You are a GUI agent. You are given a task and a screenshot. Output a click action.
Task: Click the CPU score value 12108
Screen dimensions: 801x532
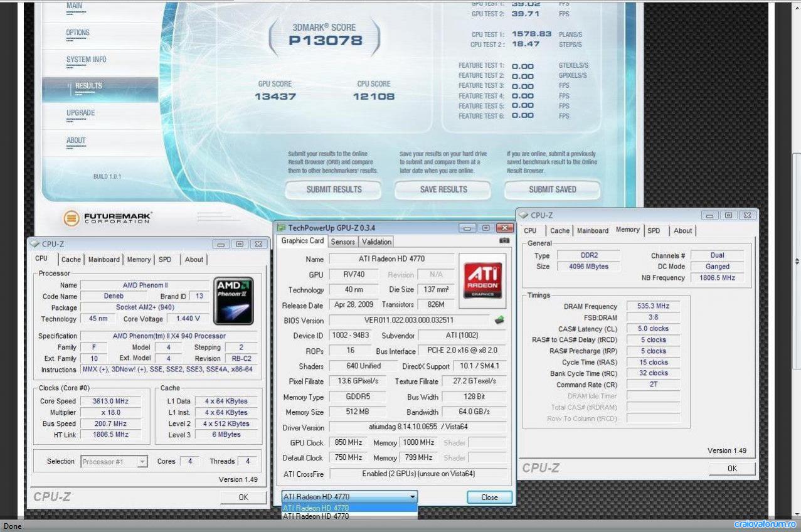tap(374, 97)
